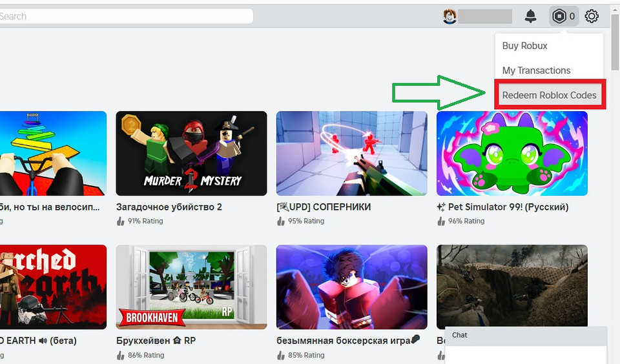Click thumbs-up icon under Брукхейвен RP
This screenshot has width=620, height=364.
click(120, 356)
